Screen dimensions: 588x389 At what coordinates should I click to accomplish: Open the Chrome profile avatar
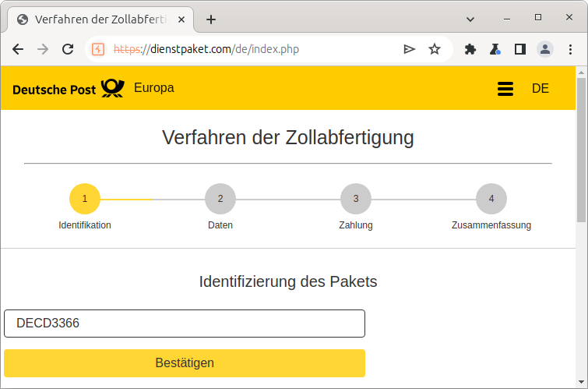tap(545, 49)
